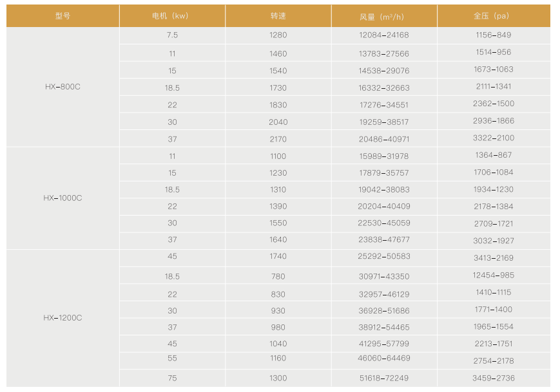Click the 全压 (pa) column header
The width and height of the screenshot is (560, 392).
point(493,16)
